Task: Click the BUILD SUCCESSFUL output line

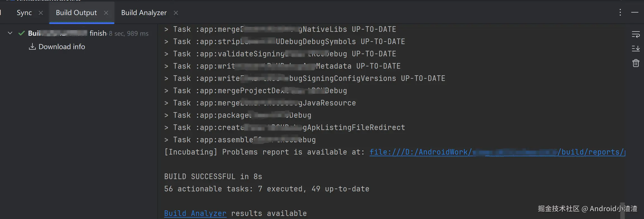Action: [x=213, y=177]
